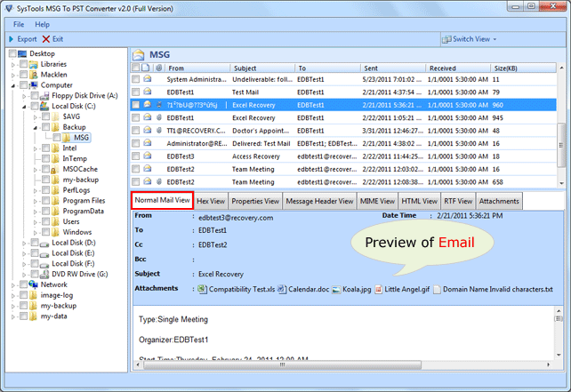Click the mail icon for Access Recovery row
Screen dimensions: 571x392
click(x=147, y=156)
